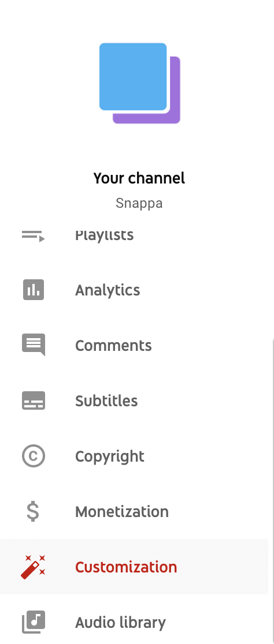This screenshot has width=274, height=644.
Task: Select the Monetization label
Action: pos(122,512)
